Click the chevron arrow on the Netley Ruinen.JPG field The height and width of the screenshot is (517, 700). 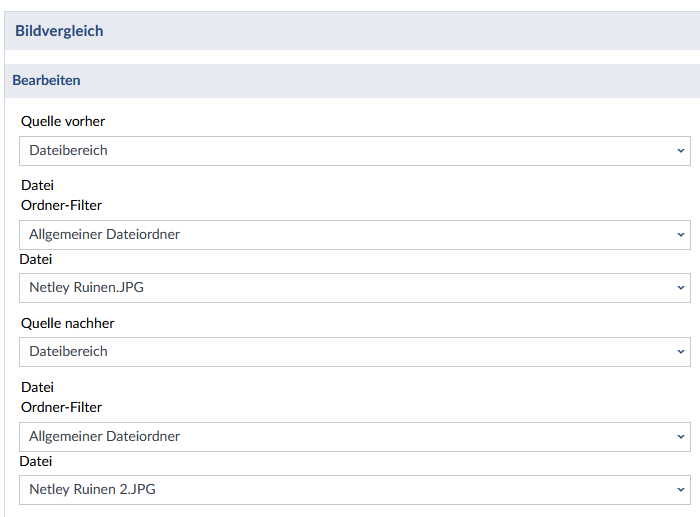[x=681, y=288]
